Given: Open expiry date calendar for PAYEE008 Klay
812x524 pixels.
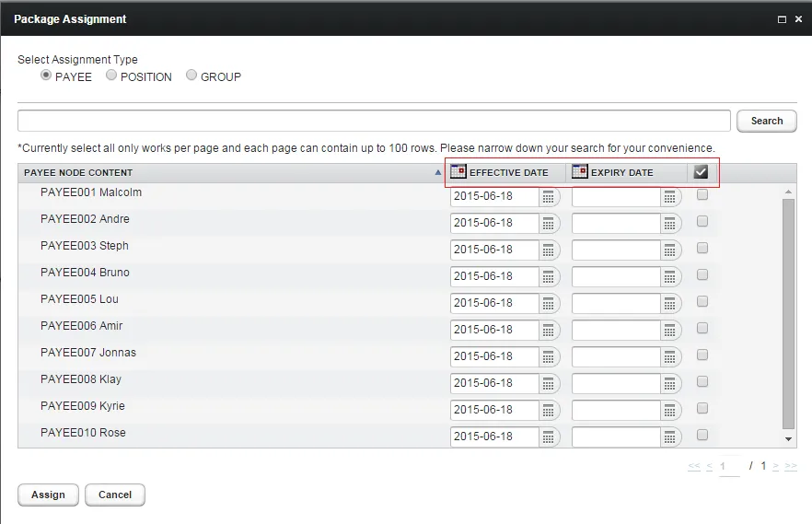Looking at the screenshot, I should pos(669,384).
